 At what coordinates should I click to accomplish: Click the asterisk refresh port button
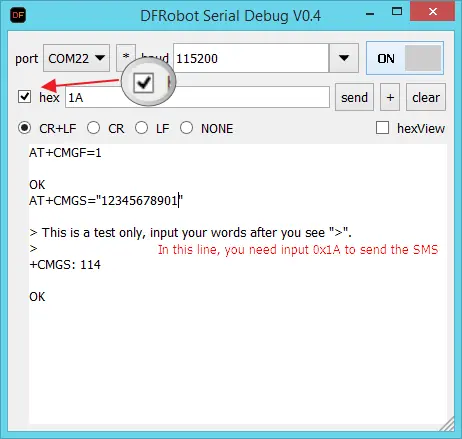pos(126,57)
